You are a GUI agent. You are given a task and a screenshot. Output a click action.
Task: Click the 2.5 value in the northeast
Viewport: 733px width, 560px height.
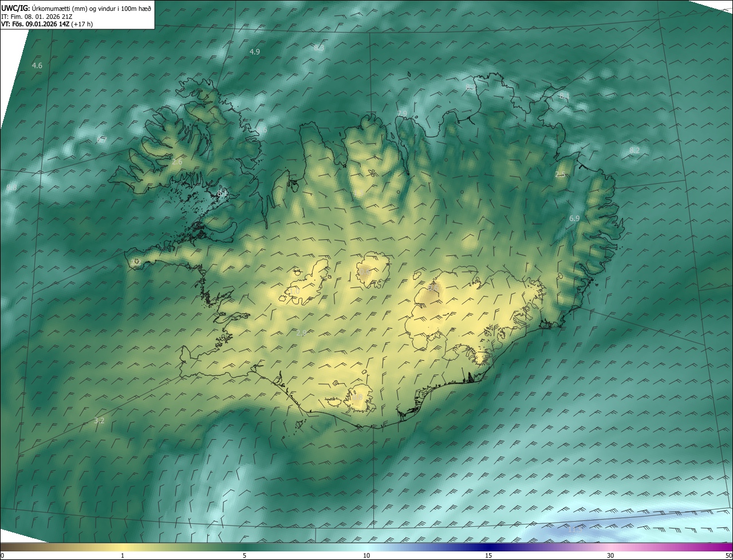(560, 174)
